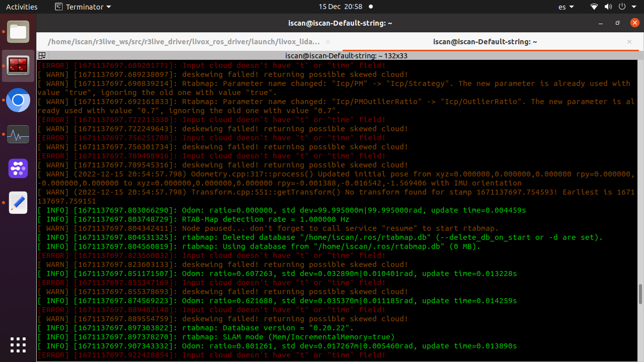The image size is (644, 362).
Task: Select the iscan@iscan-Default-string tab
Action: pyautogui.click(x=485, y=42)
